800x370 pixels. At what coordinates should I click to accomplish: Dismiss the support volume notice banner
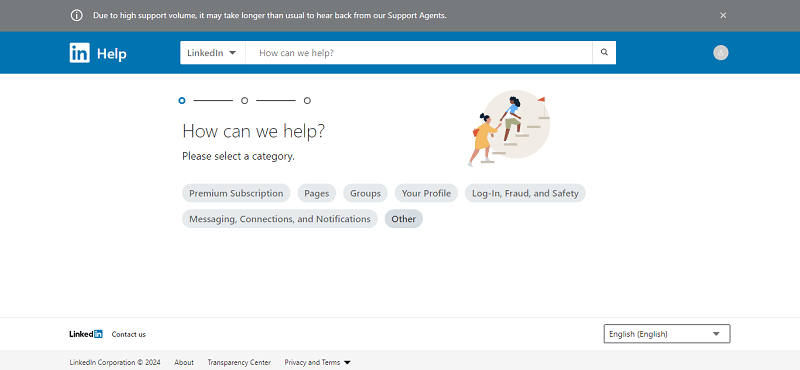pyautogui.click(x=723, y=15)
